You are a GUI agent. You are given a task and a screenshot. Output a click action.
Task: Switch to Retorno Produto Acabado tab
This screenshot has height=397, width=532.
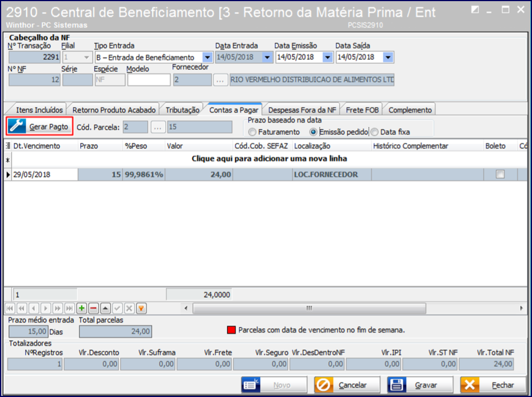[114, 110]
